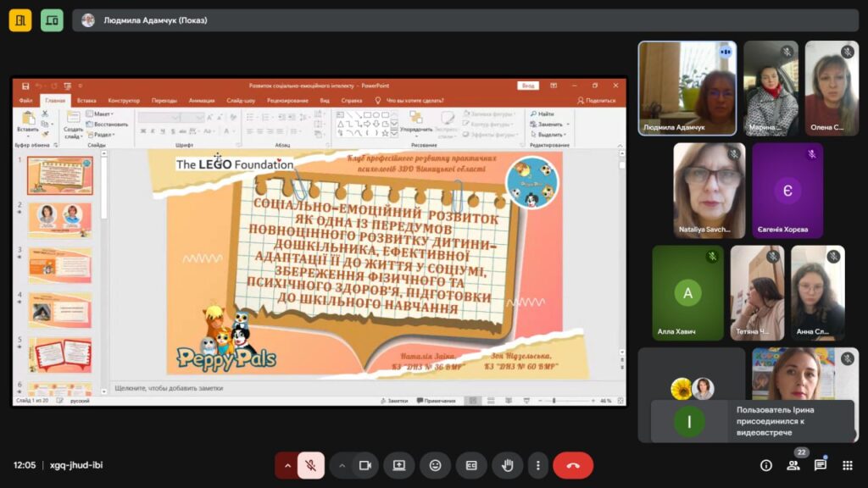Click the green devices icon at top
This screenshot has width=868, height=488.
(52, 20)
